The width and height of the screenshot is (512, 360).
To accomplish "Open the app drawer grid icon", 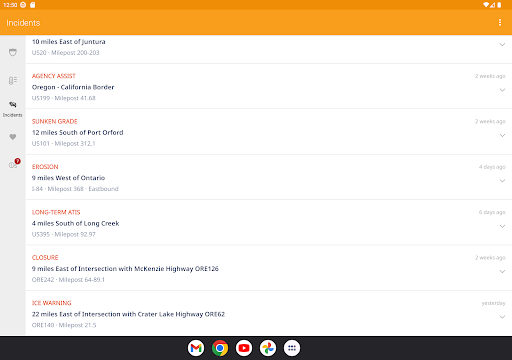I will click(x=292, y=348).
